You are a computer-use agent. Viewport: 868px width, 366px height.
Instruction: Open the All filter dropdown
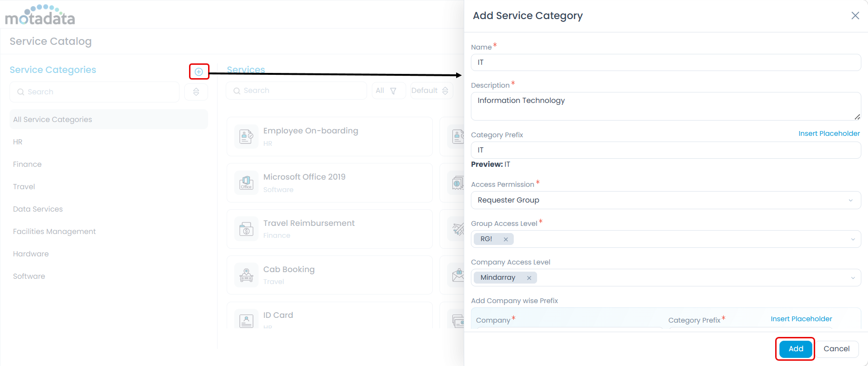(389, 91)
